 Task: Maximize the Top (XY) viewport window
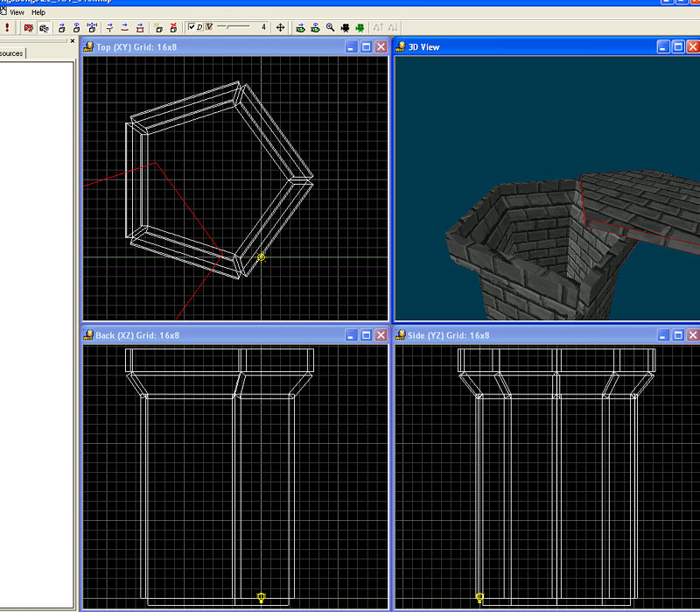click(x=366, y=46)
